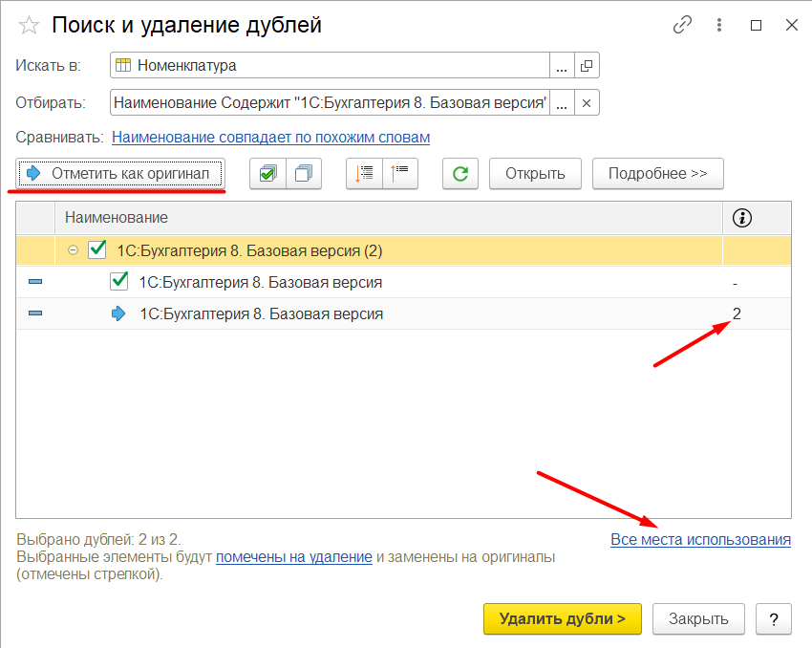Image resolution: width=812 pixels, height=648 pixels.
Task: Open the помечены на удаление link
Action: [x=294, y=557]
